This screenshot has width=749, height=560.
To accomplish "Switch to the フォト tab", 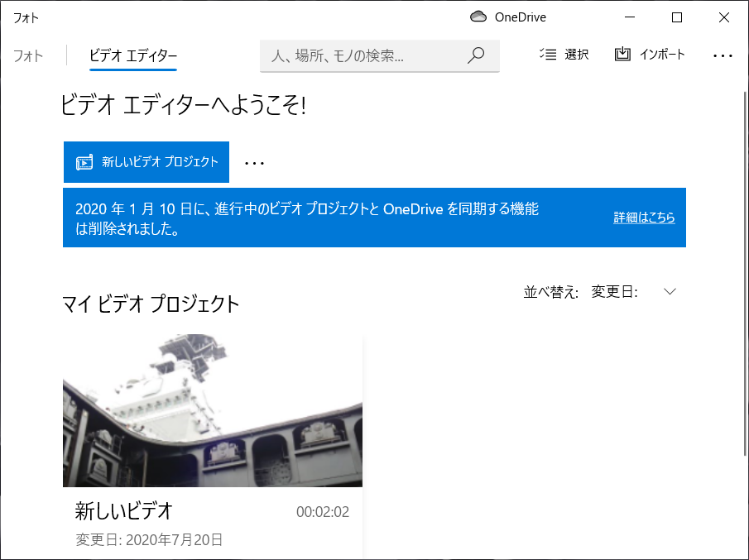I will coord(28,56).
